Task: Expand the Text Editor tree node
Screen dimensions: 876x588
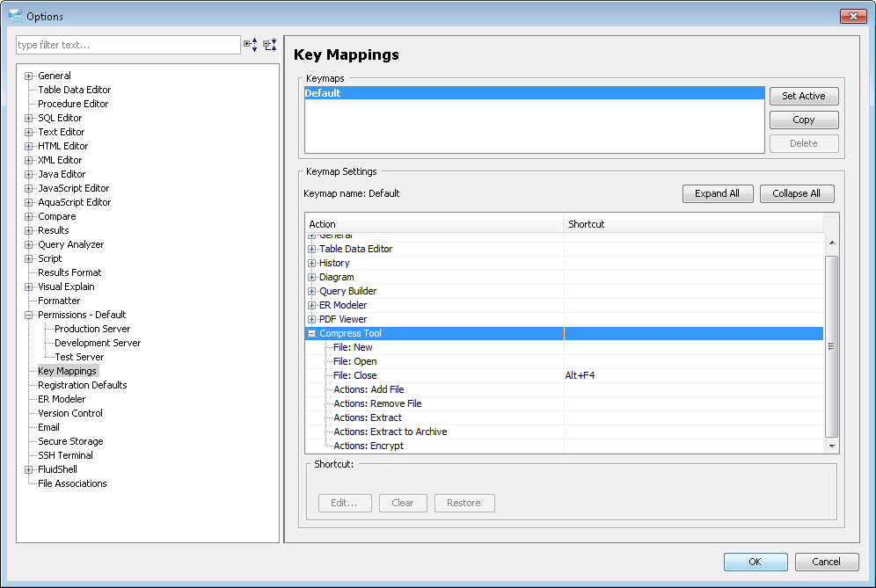Action: pyautogui.click(x=28, y=133)
